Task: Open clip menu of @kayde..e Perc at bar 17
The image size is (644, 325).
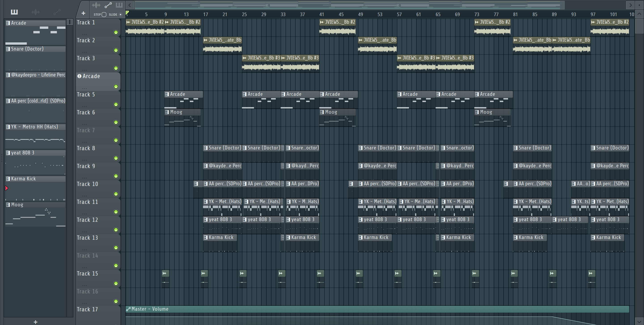Action: [x=205, y=166]
